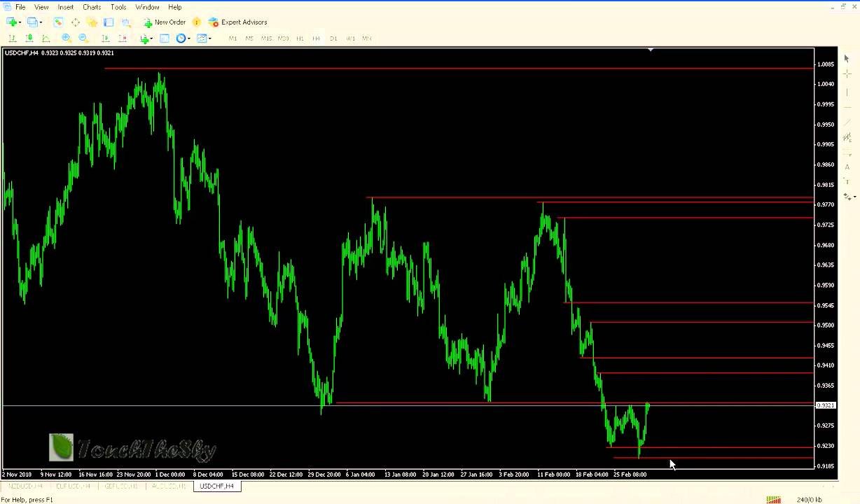Open the Insert menu
This screenshot has width=860, height=504.
(66, 7)
